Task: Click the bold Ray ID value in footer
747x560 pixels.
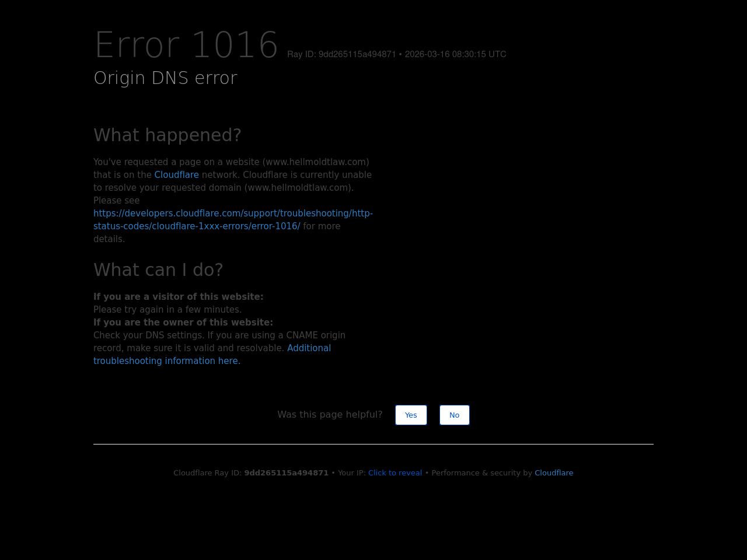Action: [x=286, y=473]
